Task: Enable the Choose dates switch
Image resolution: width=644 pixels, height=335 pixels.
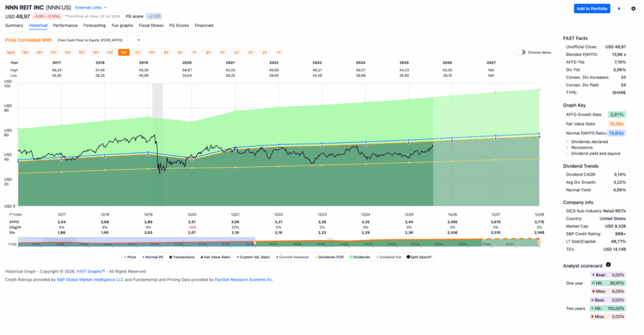Action: [x=521, y=52]
